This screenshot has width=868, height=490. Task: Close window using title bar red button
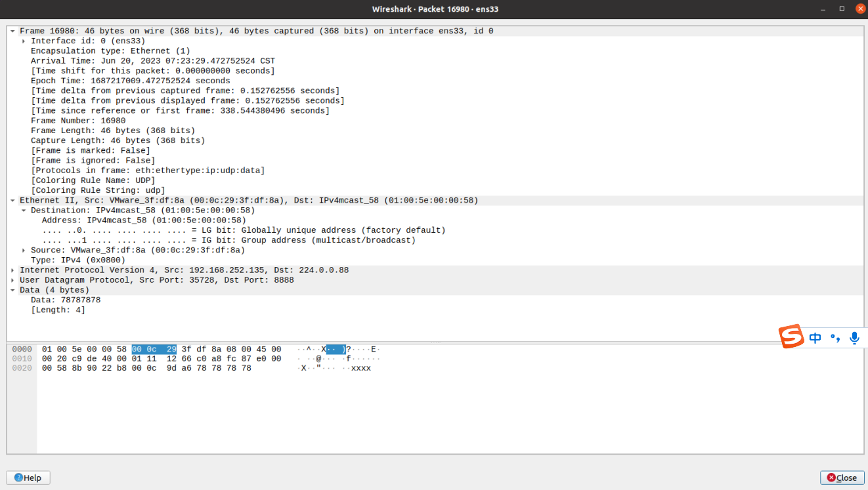[859, 9]
